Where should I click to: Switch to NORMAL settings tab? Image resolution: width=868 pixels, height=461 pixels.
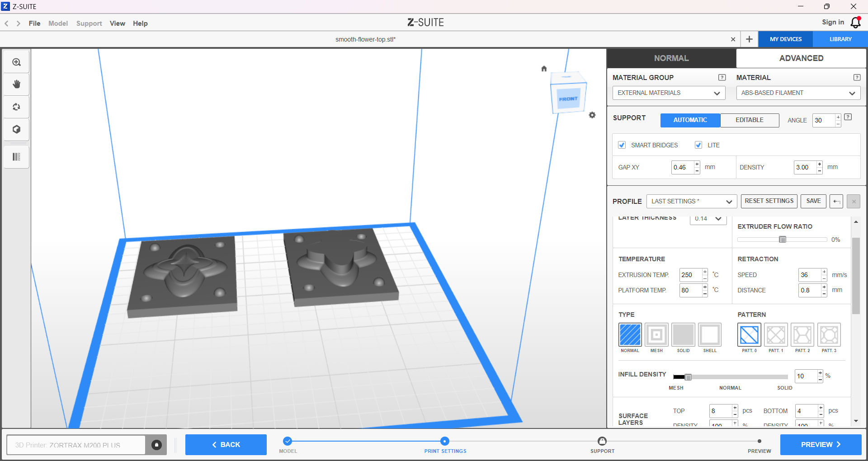click(671, 58)
